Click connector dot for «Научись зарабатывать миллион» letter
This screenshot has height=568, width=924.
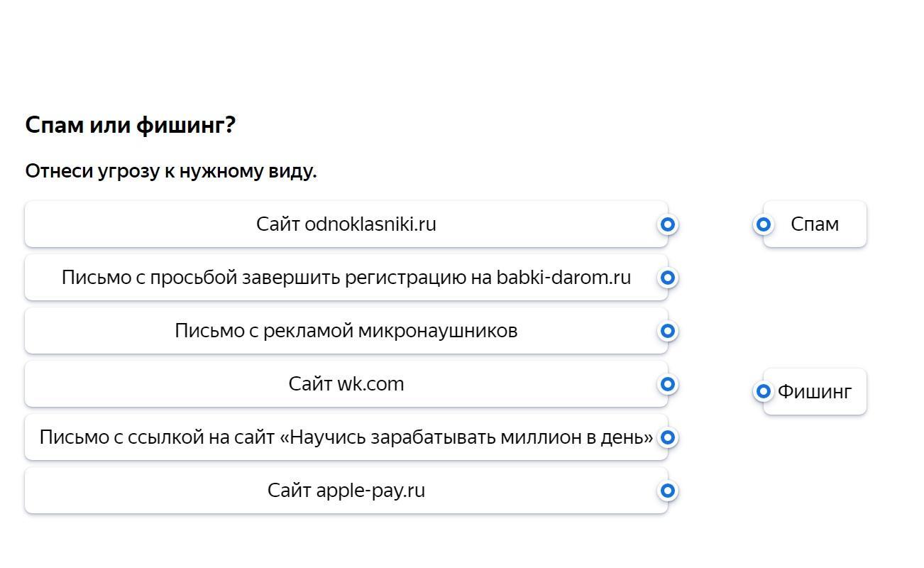(x=667, y=437)
